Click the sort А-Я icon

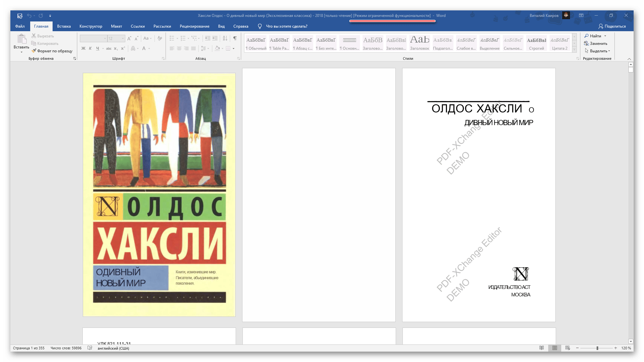225,39
